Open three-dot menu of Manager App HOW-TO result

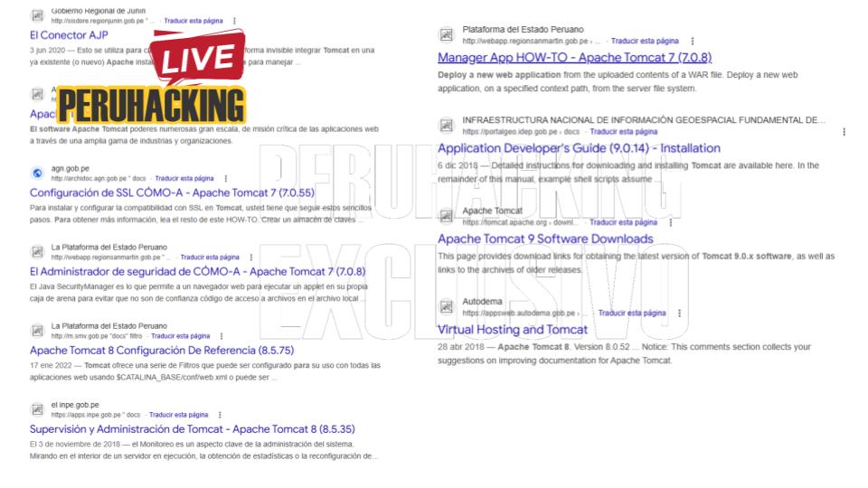point(692,41)
